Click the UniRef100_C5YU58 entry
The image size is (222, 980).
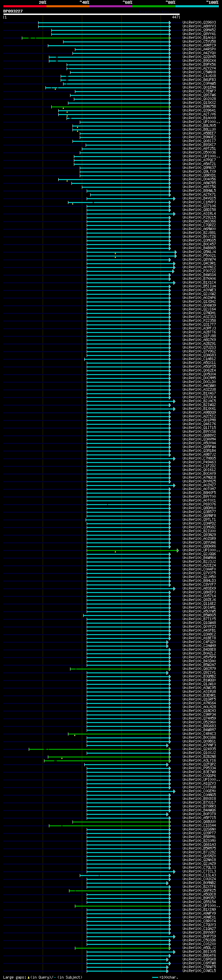click(199, 41)
